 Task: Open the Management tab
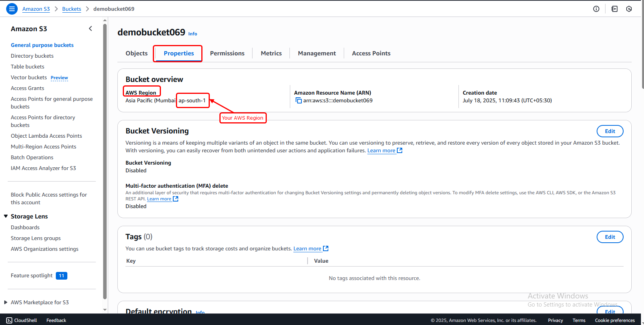(x=317, y=53)
